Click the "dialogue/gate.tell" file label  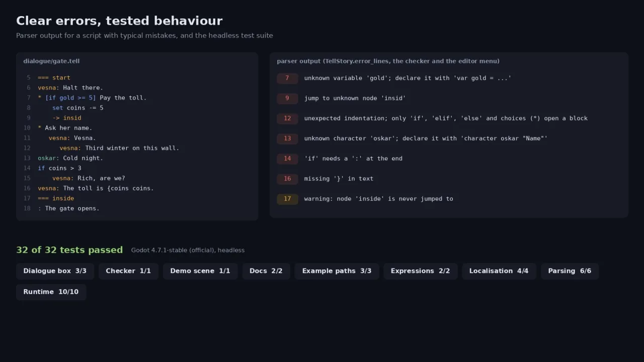[51, 61]
